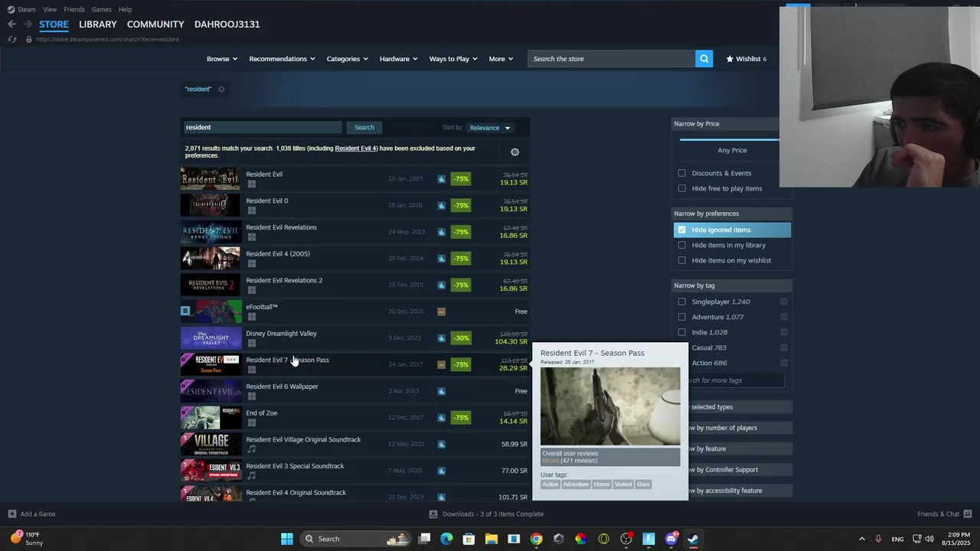Follow the Resident Evil 4 excluded link
Screen dimensions: 980x551
point(356,148)
